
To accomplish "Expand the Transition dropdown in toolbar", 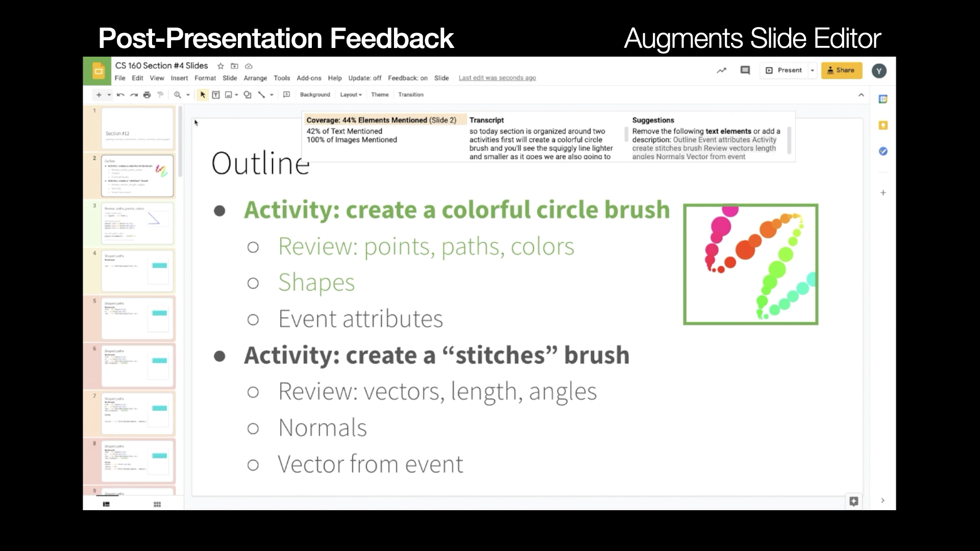I will 410,94.
